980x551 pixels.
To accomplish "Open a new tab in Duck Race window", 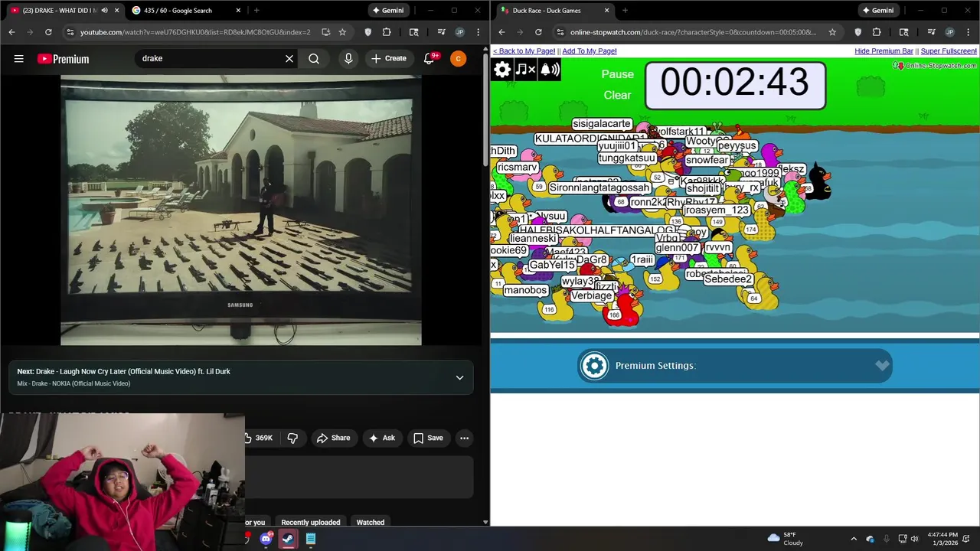I will (625, 10).
